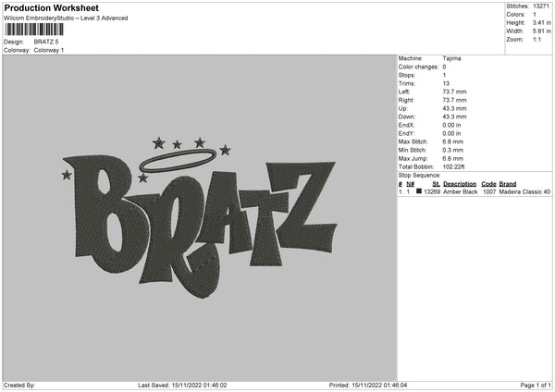Select the Down value 43.3 mm
The height and width of the screenshot is (392, 555).
(454, 116)
